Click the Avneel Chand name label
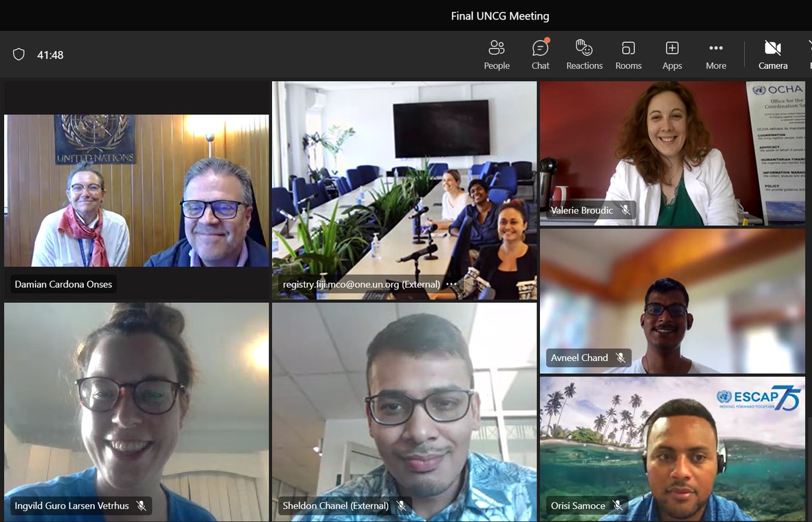This screenshot has height=522, width=812. coord(579,358)
